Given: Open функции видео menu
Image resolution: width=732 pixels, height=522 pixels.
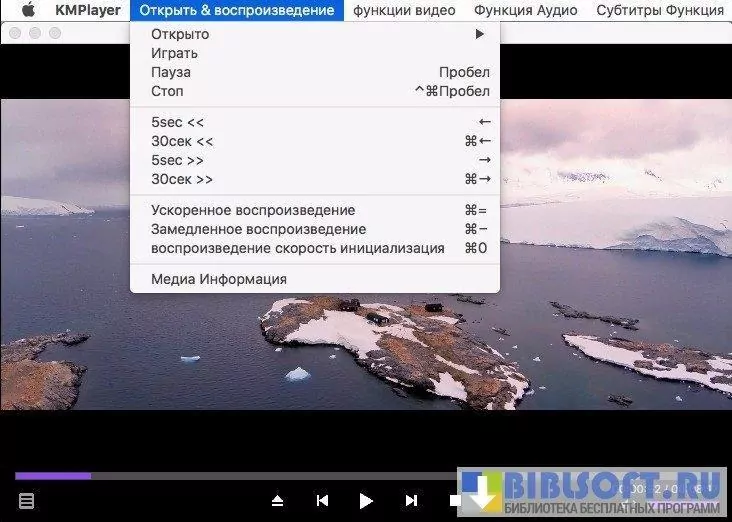Looking at the screenshot, I should (x=404, y=10).
